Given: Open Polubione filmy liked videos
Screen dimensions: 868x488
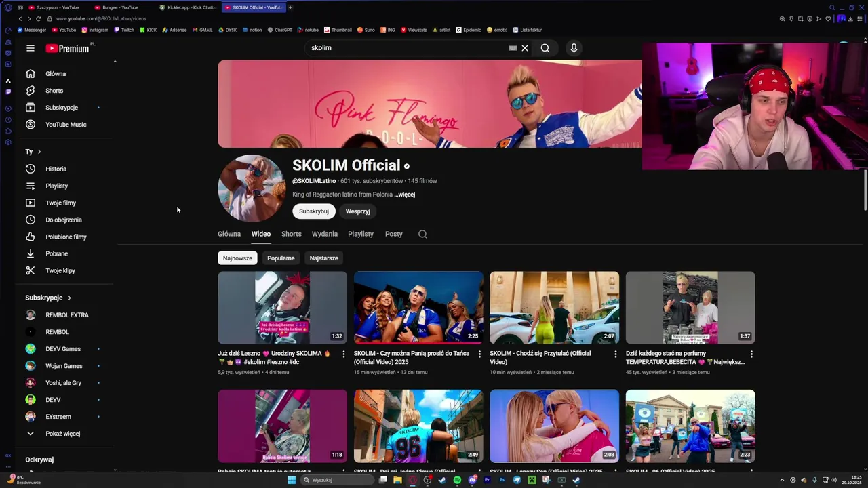Looking at the screenshot, I should pos(66,237).
